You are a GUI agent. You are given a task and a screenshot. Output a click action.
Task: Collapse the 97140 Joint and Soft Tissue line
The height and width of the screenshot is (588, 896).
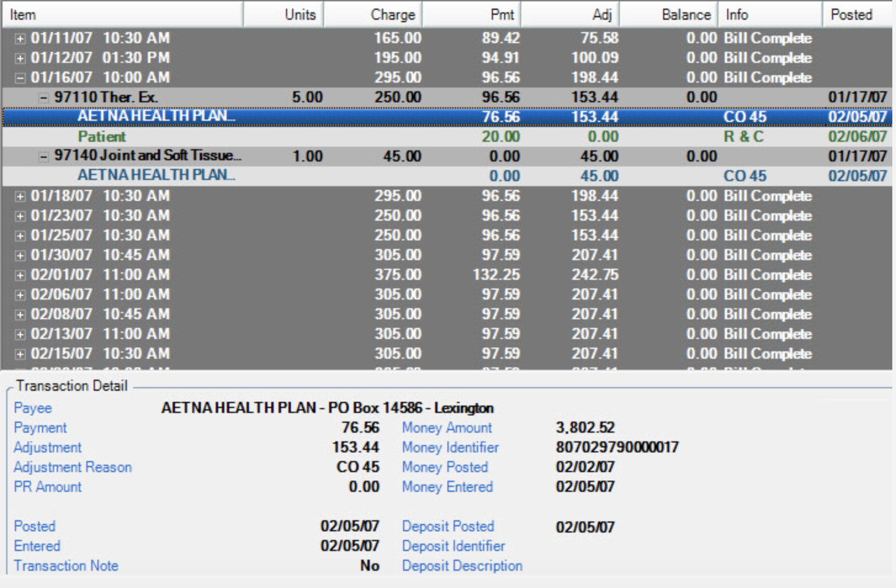pos(43,156)
